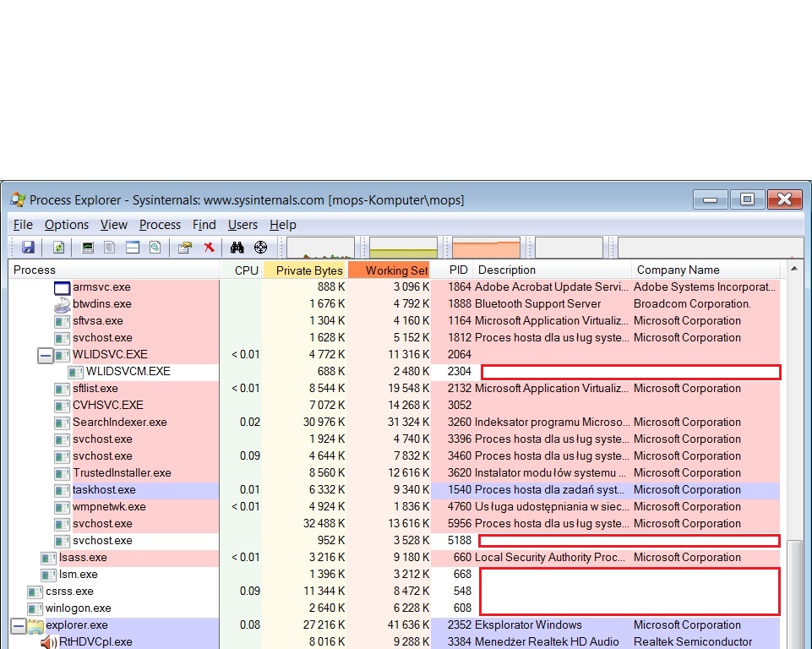Open the Find menu
Screen dimensions: 812x649
[204, 225]
